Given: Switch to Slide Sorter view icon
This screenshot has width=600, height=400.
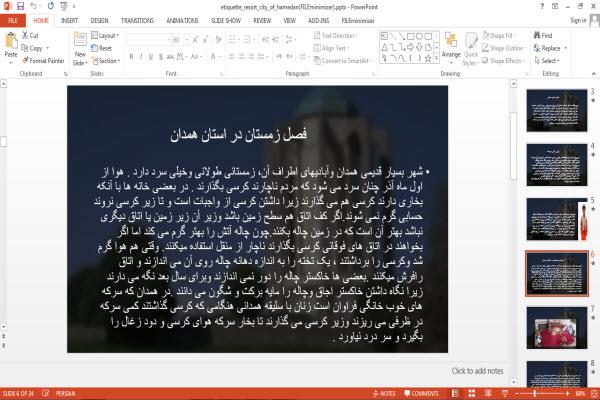Looking at the screenshot, I should click(x=471, y=393).
